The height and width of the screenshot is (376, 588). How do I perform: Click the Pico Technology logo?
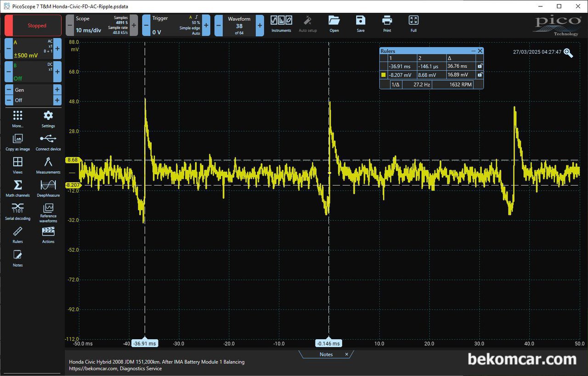click(x=558, y=26)
